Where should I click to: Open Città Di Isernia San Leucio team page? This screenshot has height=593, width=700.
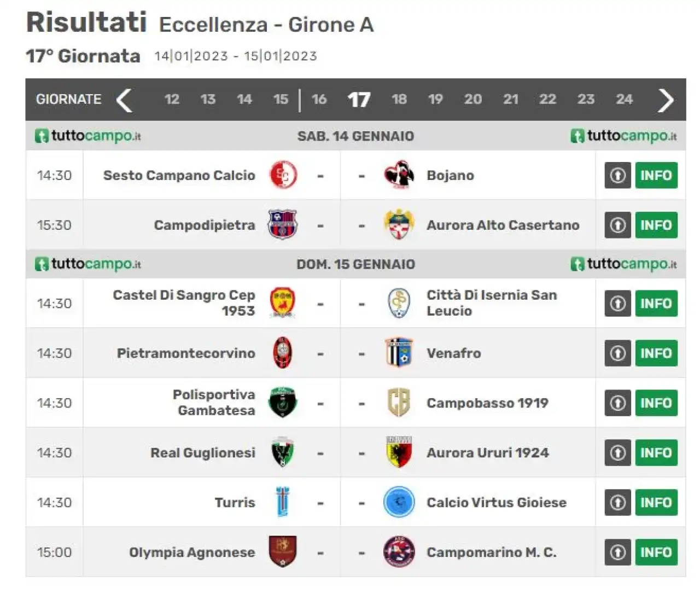click(x=492, y=303)
